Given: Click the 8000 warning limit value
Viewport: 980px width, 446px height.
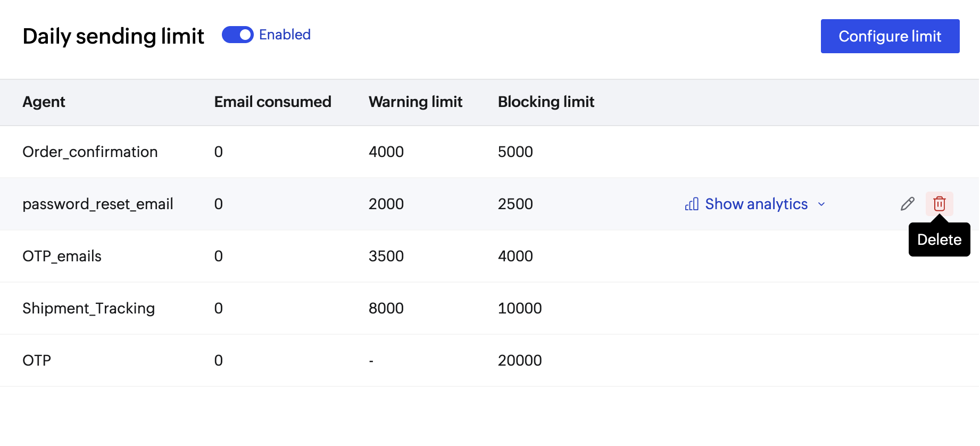Looking at the screenshot, I should tap(386, 309).
